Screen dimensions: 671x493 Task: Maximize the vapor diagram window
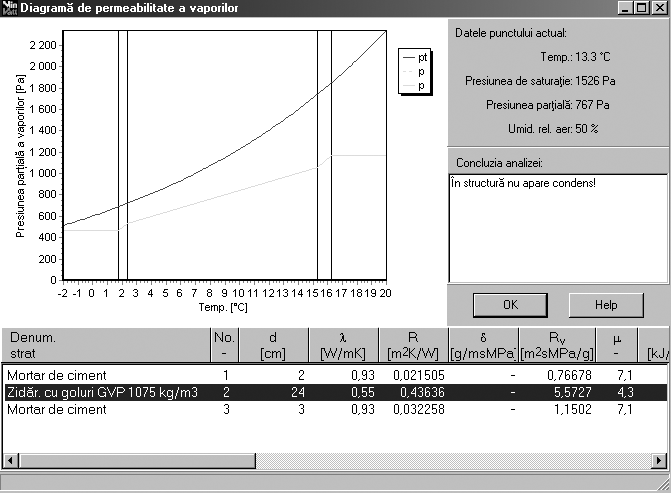point(642,9)
